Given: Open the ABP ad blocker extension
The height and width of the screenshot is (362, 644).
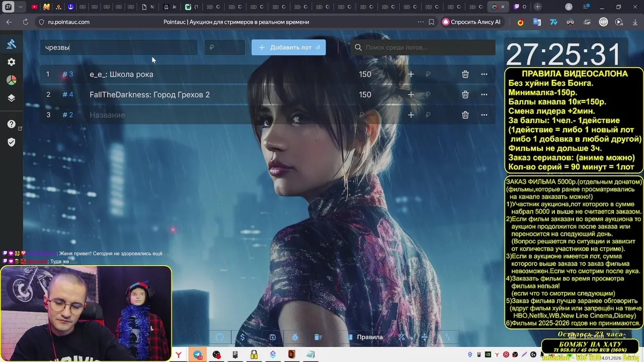Looking at the screenshot, I should click(603, 22).
